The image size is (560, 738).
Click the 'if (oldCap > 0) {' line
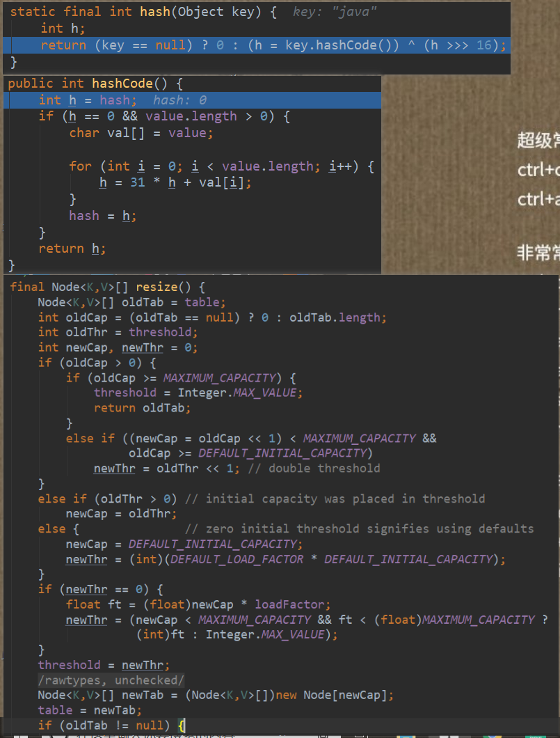(x=97, y=363)
